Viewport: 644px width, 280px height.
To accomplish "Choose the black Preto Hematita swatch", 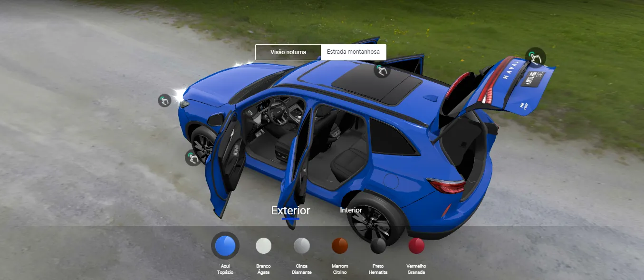I will [378, 246].
